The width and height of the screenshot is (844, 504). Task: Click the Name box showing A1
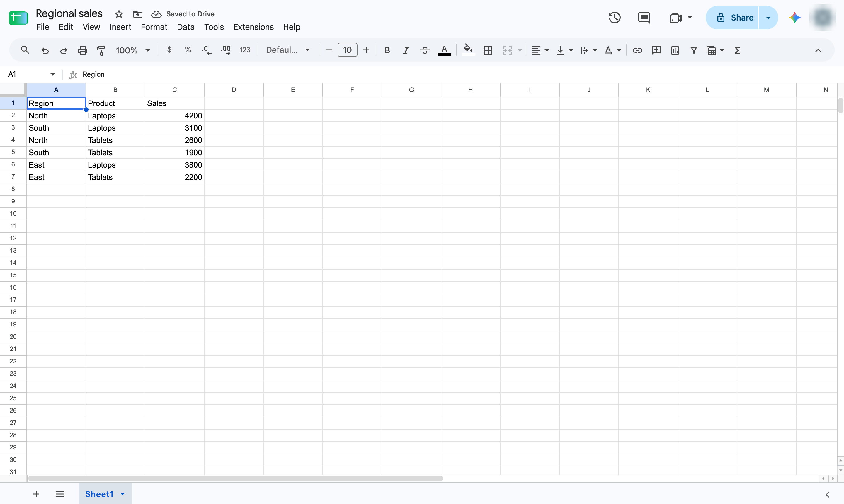pyautogui.click(x=31, y=74)
